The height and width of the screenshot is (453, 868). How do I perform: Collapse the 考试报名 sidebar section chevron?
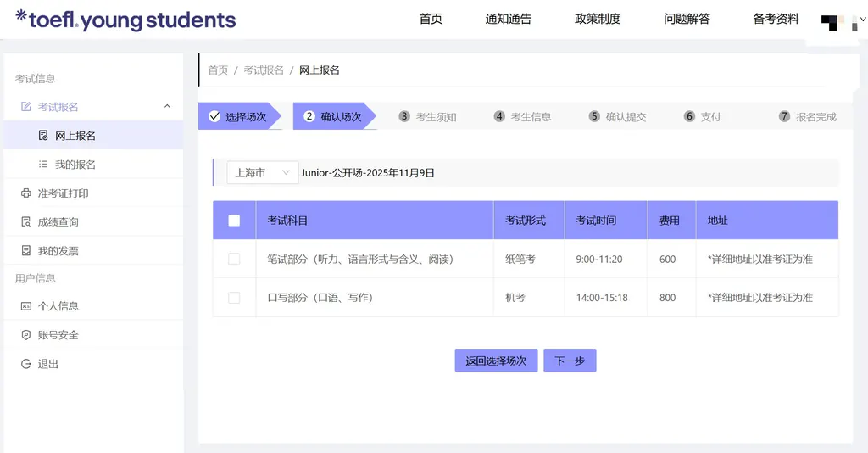pos(167,106)
